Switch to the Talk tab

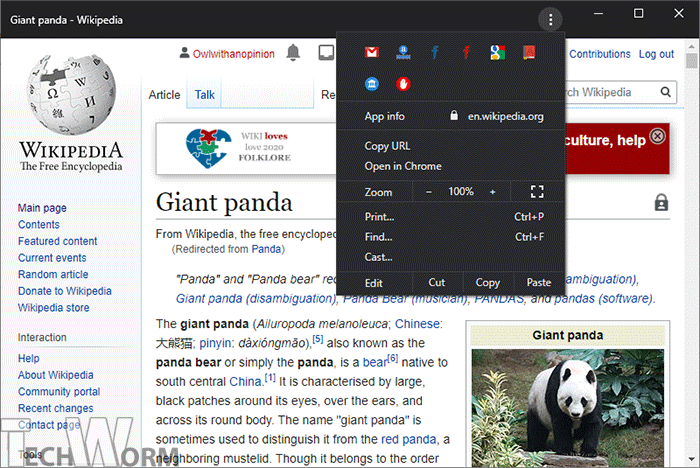(204, 95)
